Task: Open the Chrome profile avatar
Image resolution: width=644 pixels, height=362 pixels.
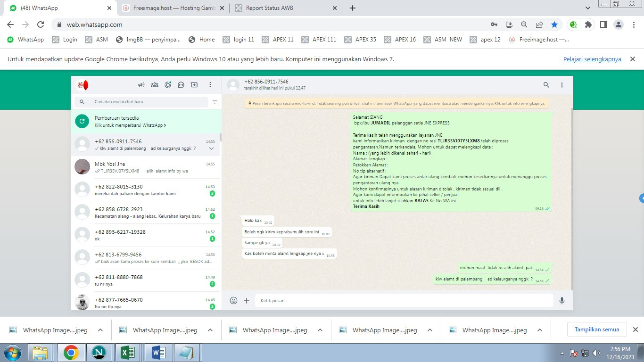Action: (618, 25)
